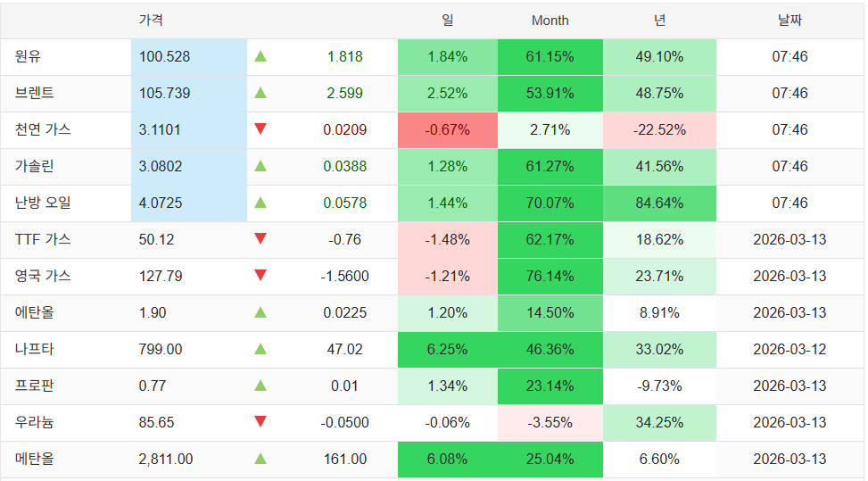Open the 난방 오일 commodity link
This screenshot has width=868, height=481.
click(42, 203)
